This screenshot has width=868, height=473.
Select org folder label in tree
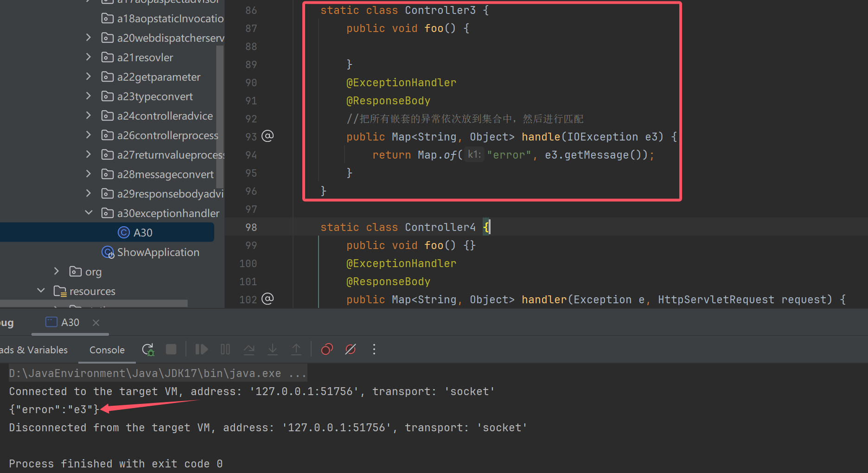93,272
